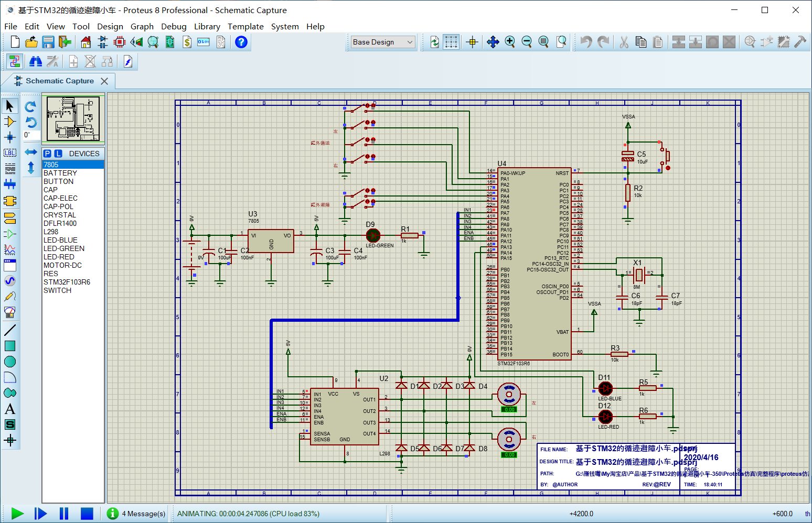Choose the 2D Graphics Box tool
Viewport: 812px width, 523px height.
coord(9,346)
